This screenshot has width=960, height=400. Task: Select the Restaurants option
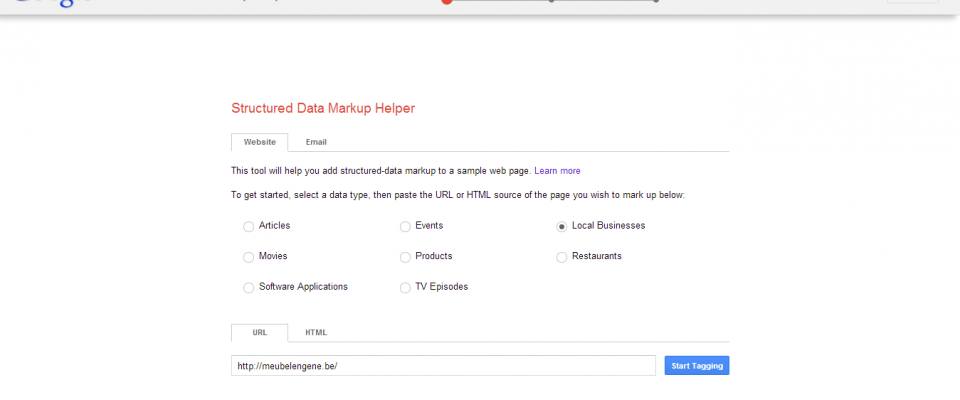pyautogui.click(x=561, y=257)
